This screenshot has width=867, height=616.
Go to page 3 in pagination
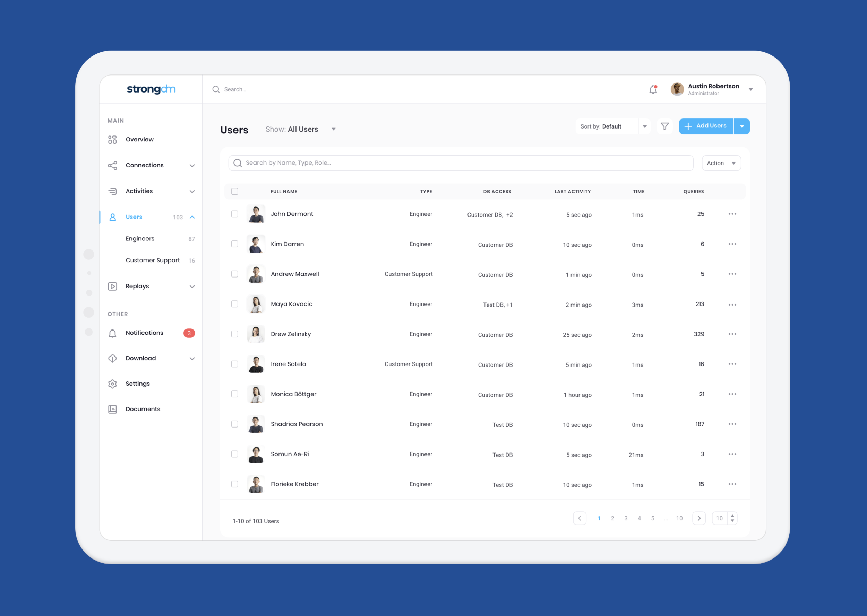[626, 518]
